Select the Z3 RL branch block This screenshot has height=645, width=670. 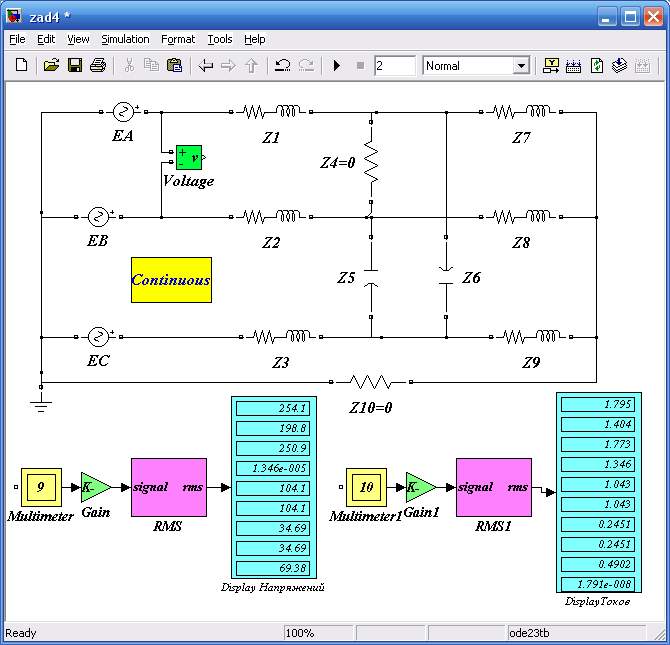[x=281, y=337]
